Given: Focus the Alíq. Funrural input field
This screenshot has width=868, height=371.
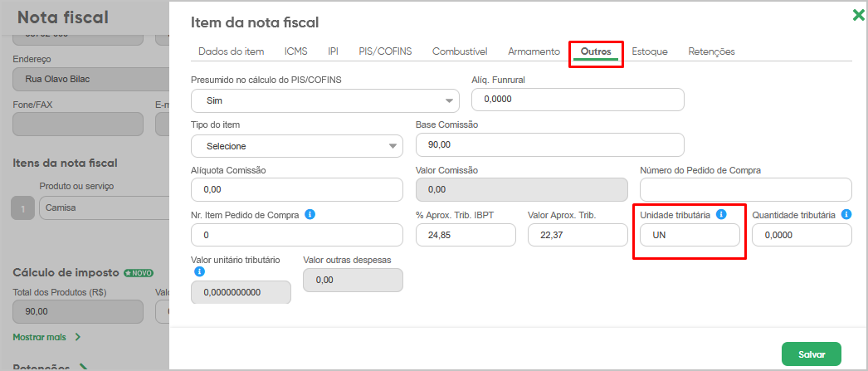Looking at the screenshot, I should (578, 100).
